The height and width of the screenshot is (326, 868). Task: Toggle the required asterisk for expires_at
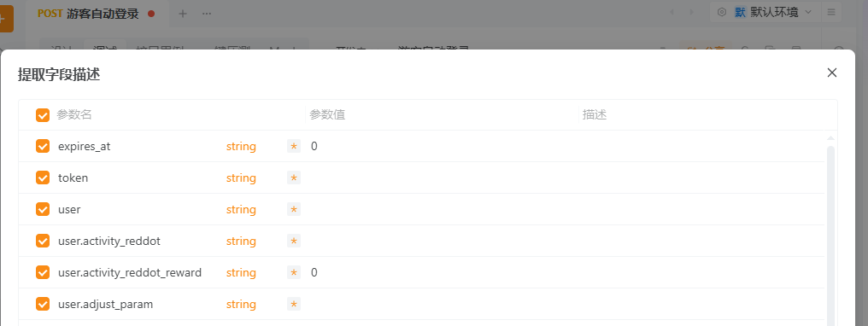tap(294, 147)
